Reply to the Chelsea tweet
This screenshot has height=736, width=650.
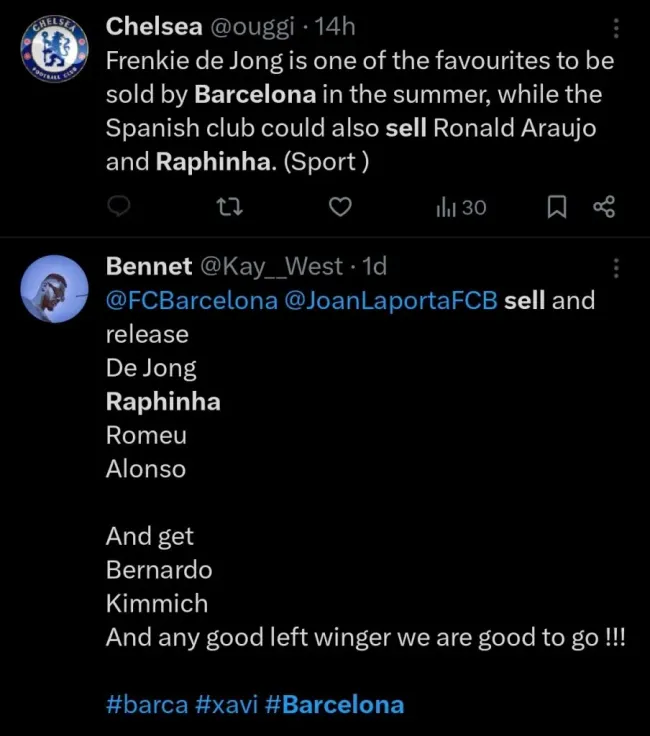point(119,207)
